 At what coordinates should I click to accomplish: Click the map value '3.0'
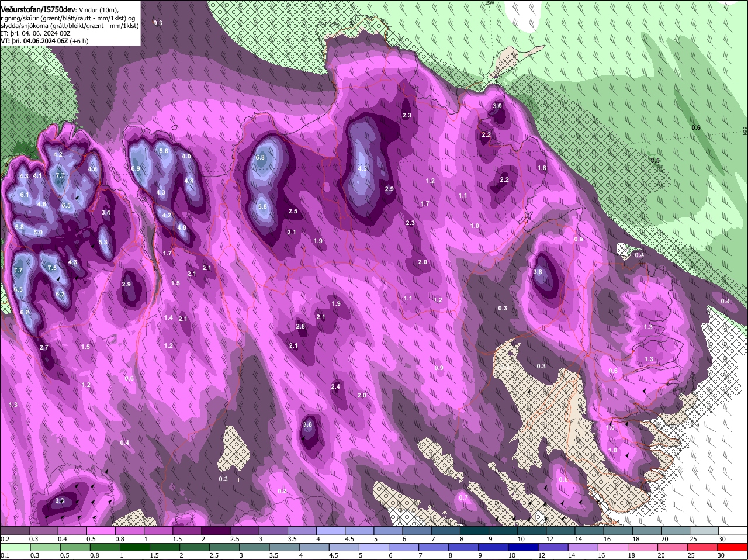497,106
